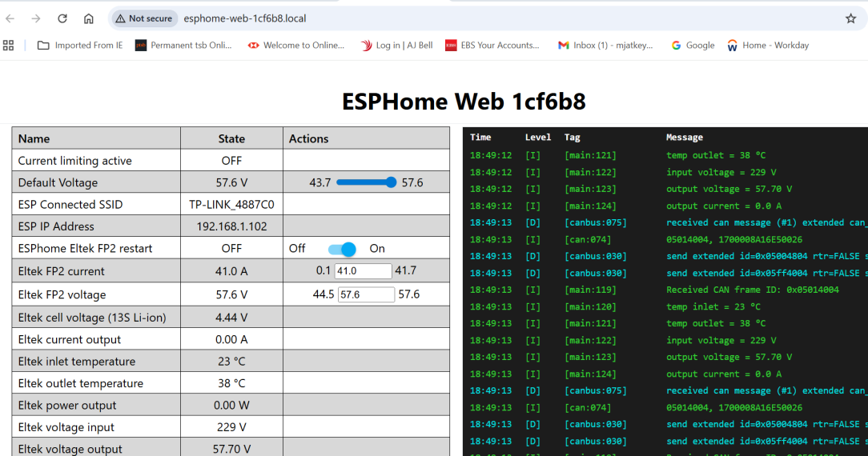This screenshot has width=868, height=456.
Task: Open Imported From IE bookmark folder
Action: (x=80, y=46)
